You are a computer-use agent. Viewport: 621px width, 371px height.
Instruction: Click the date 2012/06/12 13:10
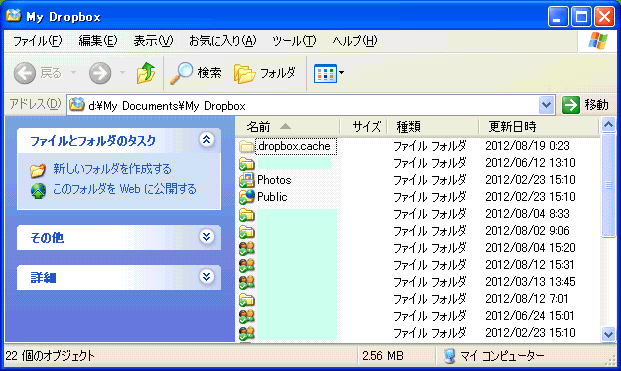tap(530, 163)
